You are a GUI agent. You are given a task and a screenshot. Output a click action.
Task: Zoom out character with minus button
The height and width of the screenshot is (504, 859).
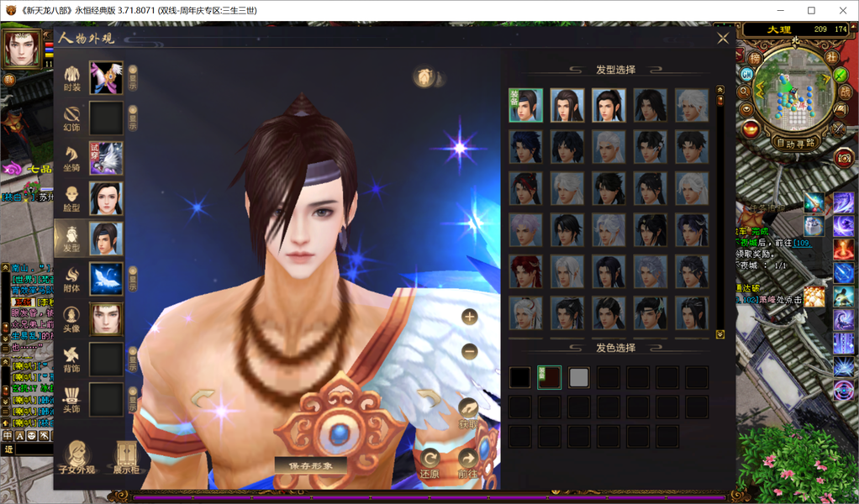pos(470,351)
